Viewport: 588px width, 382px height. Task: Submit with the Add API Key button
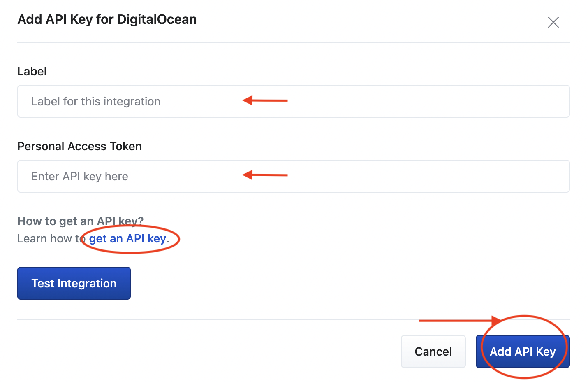tap(522, 352)
